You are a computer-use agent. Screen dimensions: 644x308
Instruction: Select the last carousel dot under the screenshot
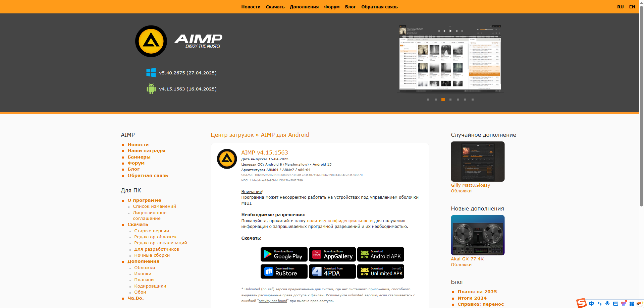[x=473, y=100]
